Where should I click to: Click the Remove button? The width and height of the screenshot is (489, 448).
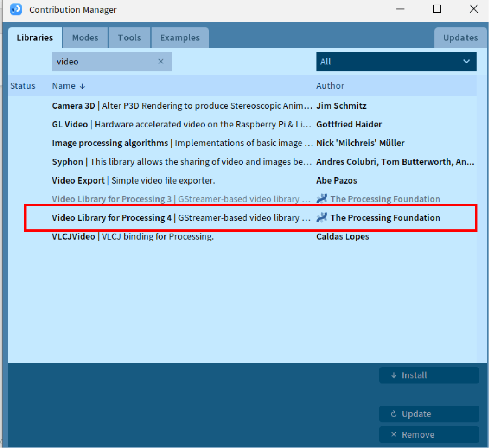429,435
